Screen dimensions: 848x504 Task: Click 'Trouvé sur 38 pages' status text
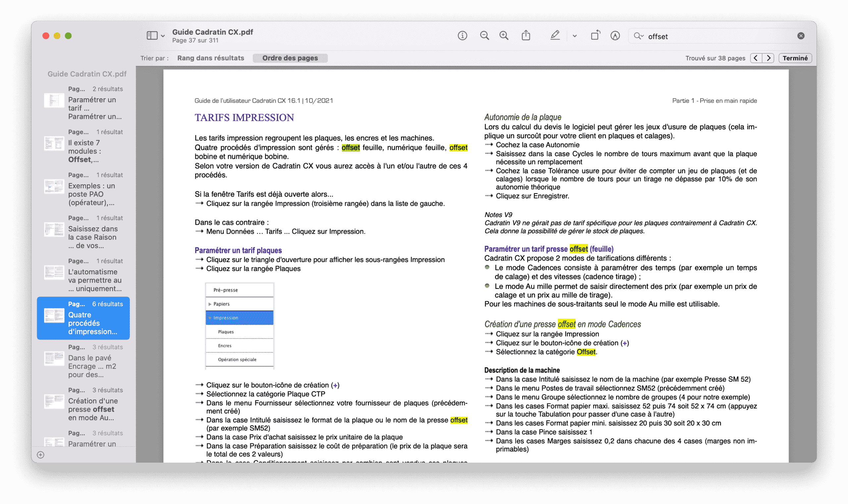(715, 59)
